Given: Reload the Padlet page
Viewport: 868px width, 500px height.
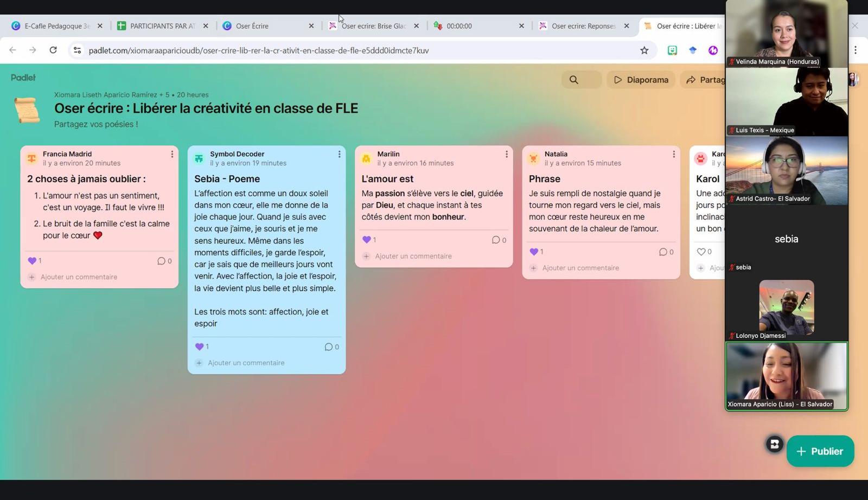Looking at the screenshot, I should point(53,50).
